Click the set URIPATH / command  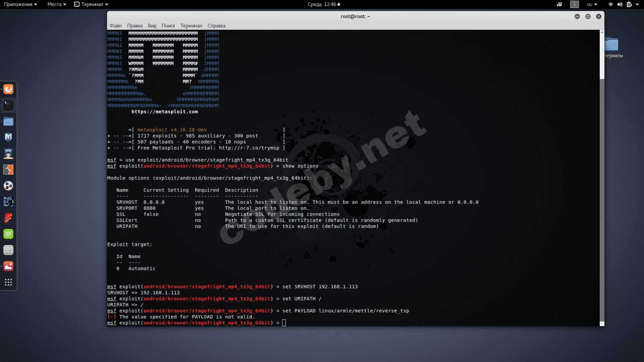[x=302, y=299]
